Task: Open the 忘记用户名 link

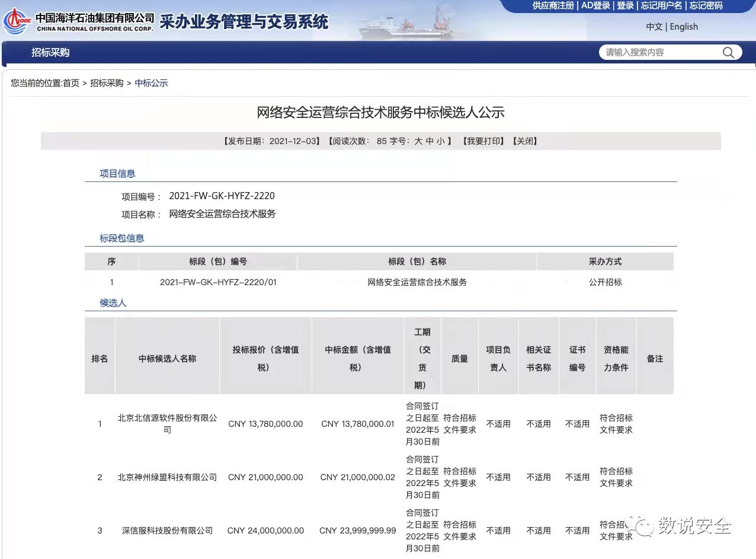Action: click(x=661, y=6)
